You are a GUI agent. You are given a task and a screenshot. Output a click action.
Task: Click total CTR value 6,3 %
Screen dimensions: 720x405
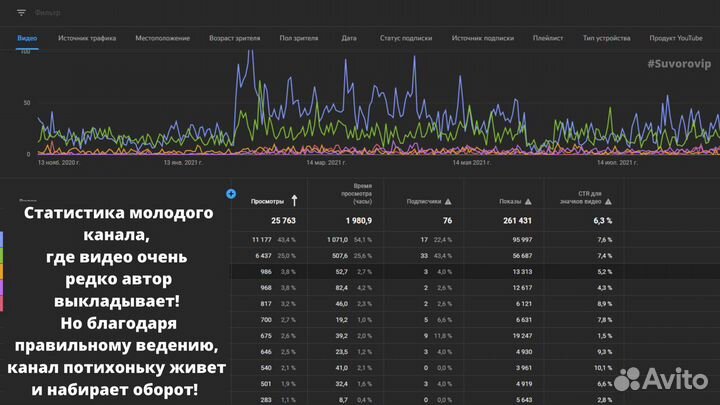(x=602, y=221)
